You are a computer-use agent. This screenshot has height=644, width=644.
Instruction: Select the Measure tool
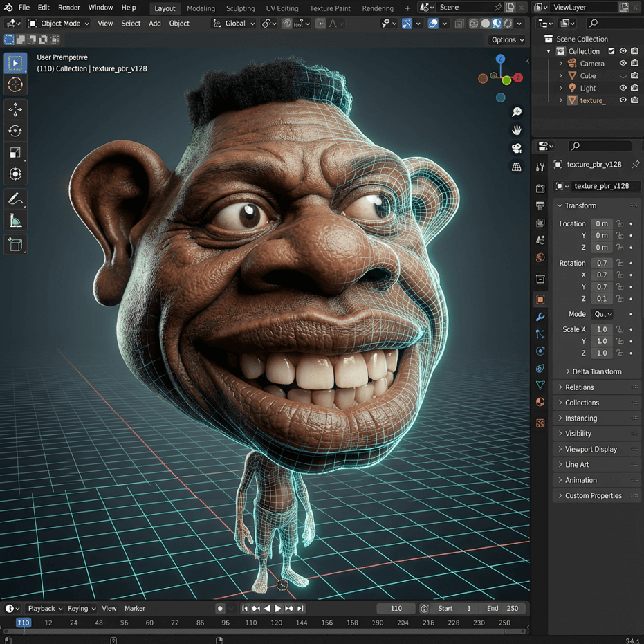pyautogui.click(x=15, y=221)
